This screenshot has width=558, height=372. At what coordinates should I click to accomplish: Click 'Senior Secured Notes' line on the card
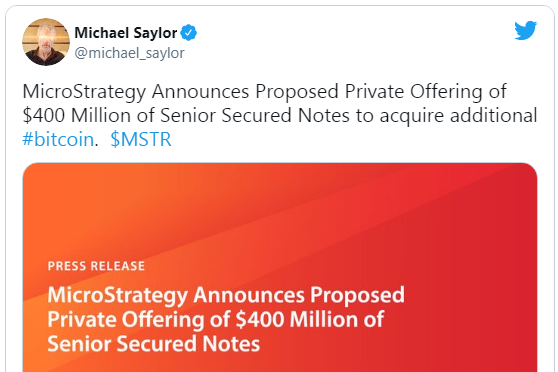(154, 344)
